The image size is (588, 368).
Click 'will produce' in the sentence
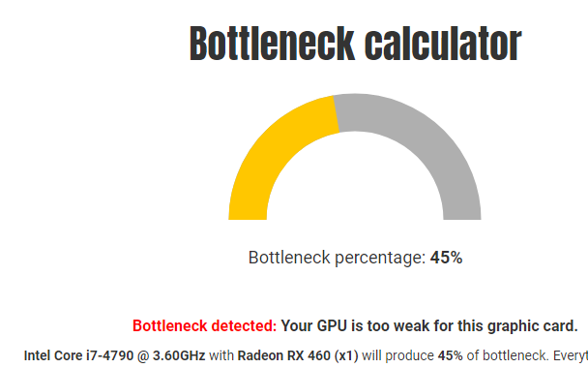click(x=397, y=355)
